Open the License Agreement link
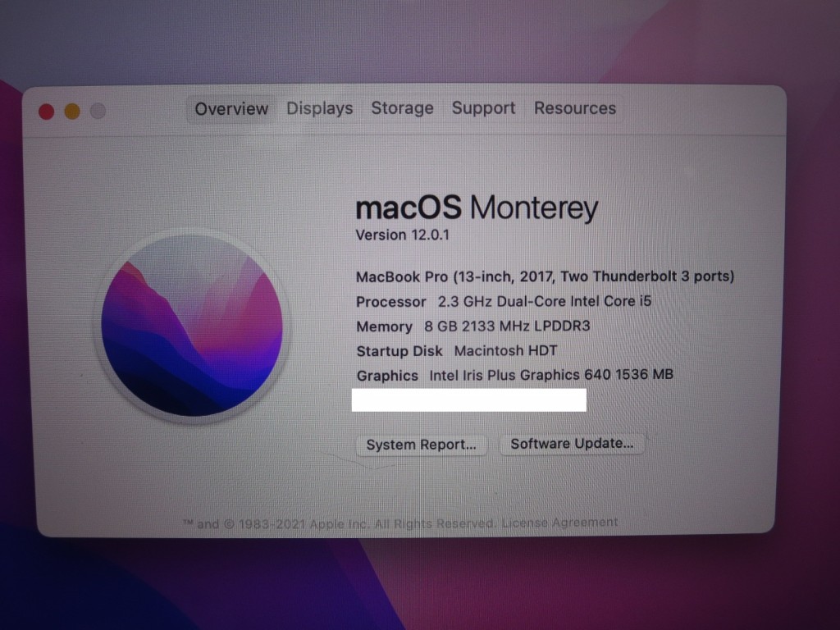Screen dimensions: 840x630 (x=559, y=523)
